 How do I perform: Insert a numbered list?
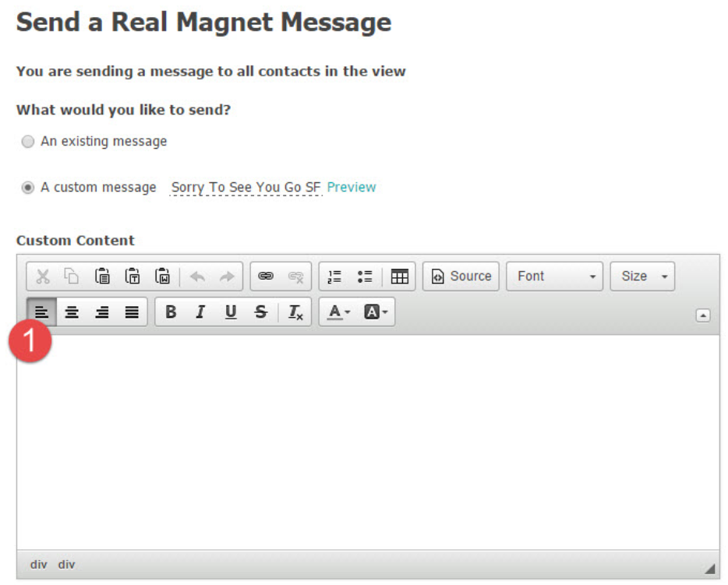coord(334,277)
